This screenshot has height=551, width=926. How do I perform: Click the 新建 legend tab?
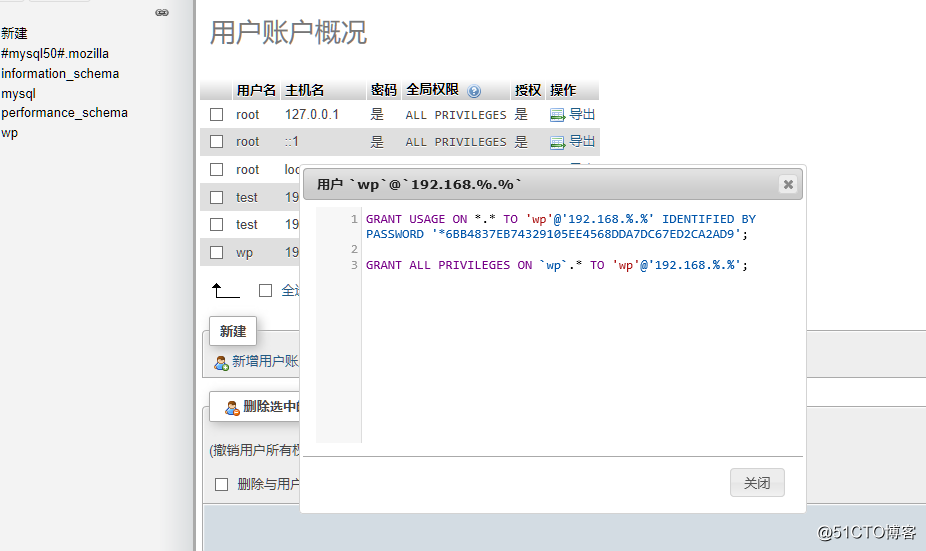click(233, 331)
